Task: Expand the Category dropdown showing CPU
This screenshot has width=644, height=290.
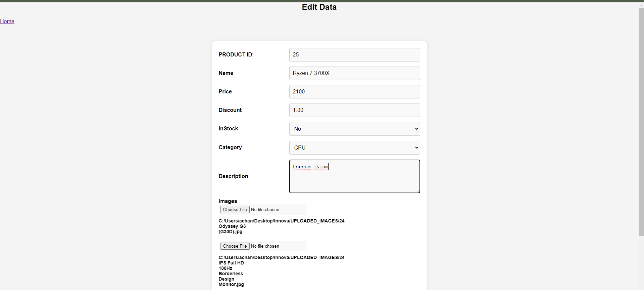Action: [354, 148]
